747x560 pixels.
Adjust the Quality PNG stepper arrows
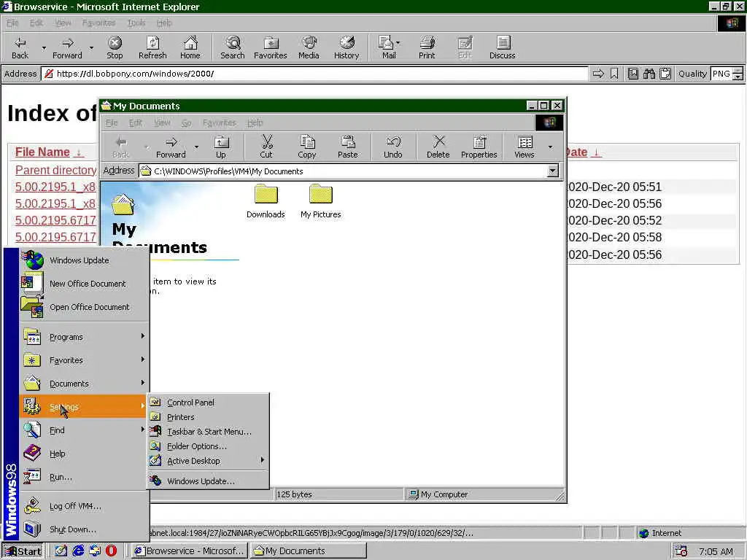[x=738, y=74]
